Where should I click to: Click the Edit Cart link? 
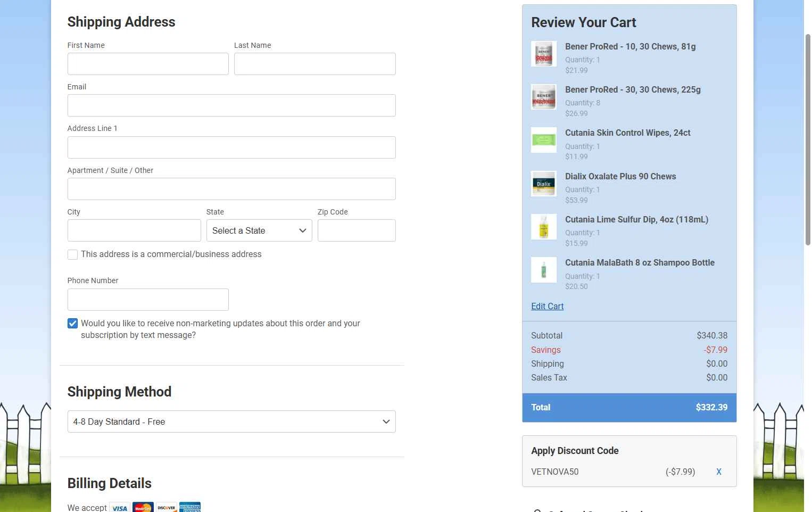547,306
